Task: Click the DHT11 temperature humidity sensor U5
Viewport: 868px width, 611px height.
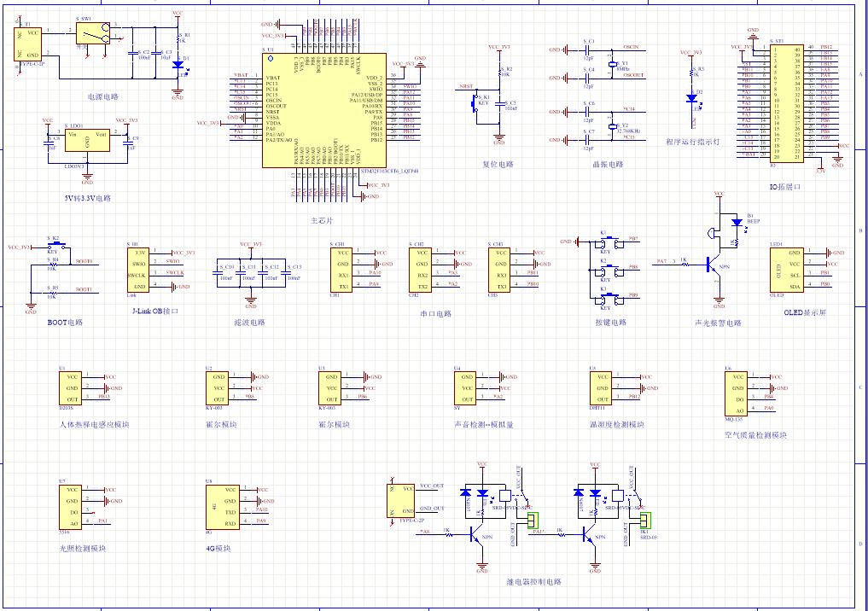Action: (599, 388)
